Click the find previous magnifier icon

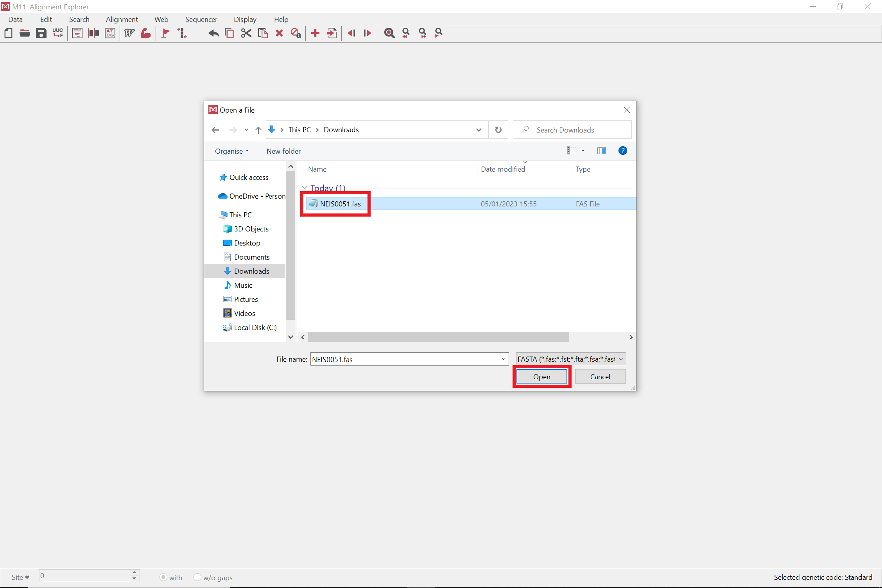[x=406, y=33]
